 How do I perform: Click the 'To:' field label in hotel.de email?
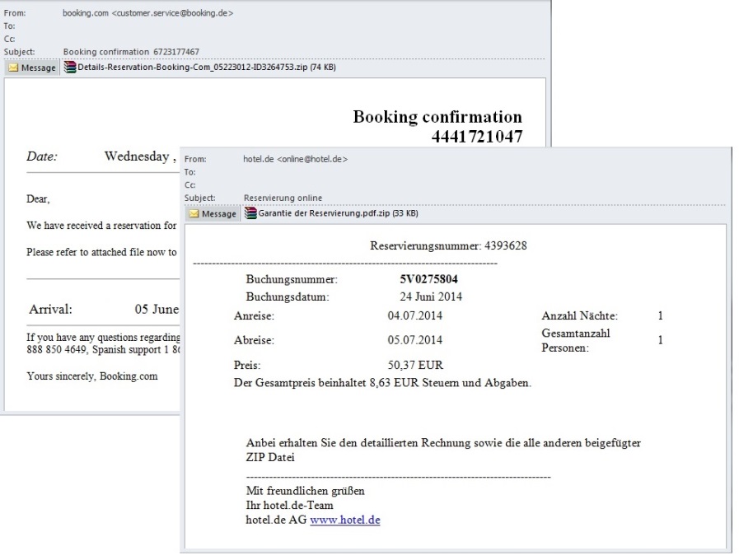pyautogui.click(x=190, y=172)
